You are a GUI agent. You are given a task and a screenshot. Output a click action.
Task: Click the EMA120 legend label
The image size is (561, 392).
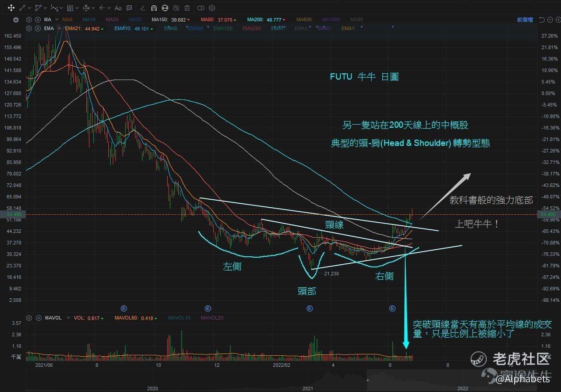pos(224,28)
